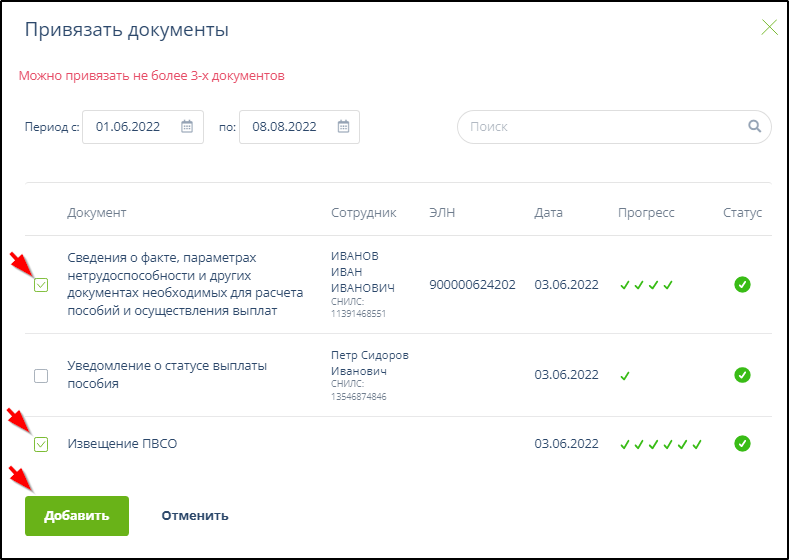Click the Документ column header
The width and height of the screenshot is (789, 560).
97,212
